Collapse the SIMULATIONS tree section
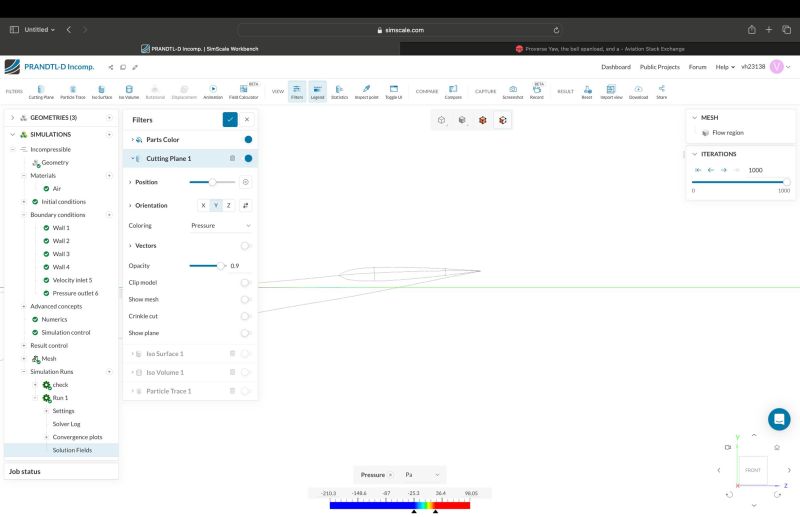Screen dimensions: 800x517 point(13,135)
